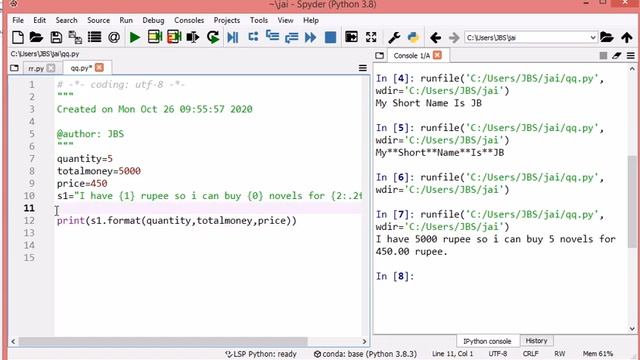This screenshot has height=360, width=640.
Task: Continue execution until next breakpoint
Action: point(311,38)
